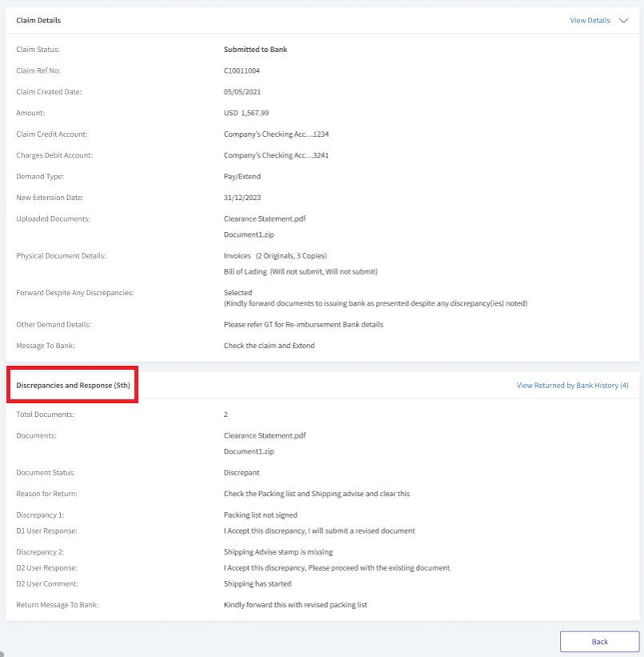Click the New Extension Date 31/12/2023
644x657 pixels.
242,198
